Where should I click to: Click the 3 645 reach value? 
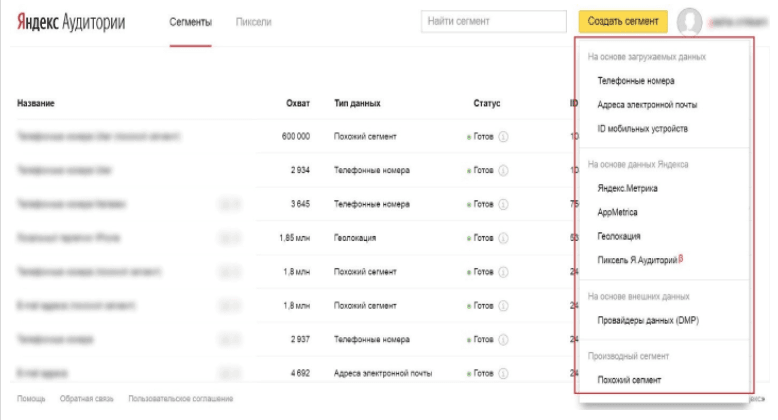[300, 204]
